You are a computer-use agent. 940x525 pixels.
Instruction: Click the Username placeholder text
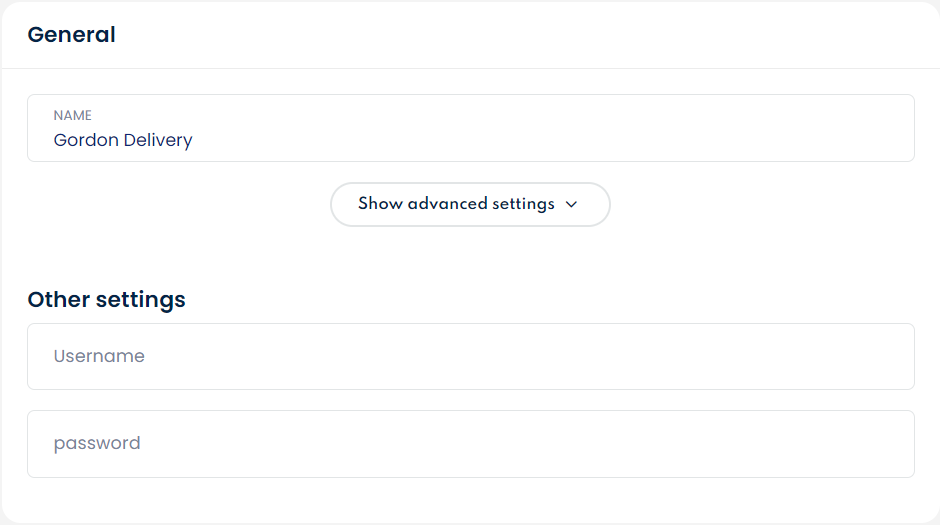99,356
